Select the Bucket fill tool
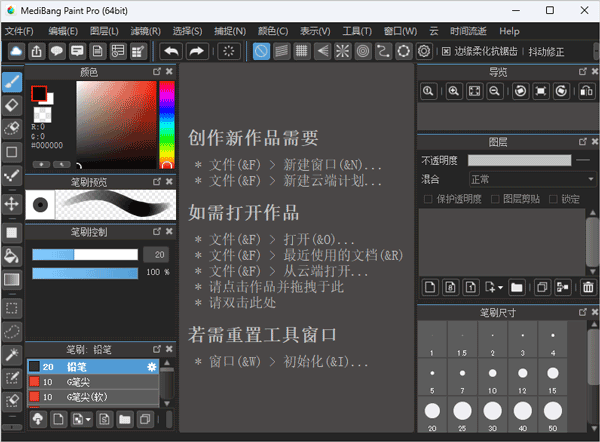This screenshot has height=442, width=600. pyautogui.click(x=12, y=256)
